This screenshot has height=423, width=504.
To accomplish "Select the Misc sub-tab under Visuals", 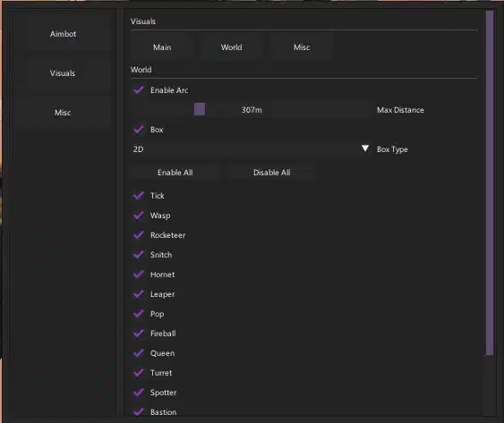I will [302, 47].
